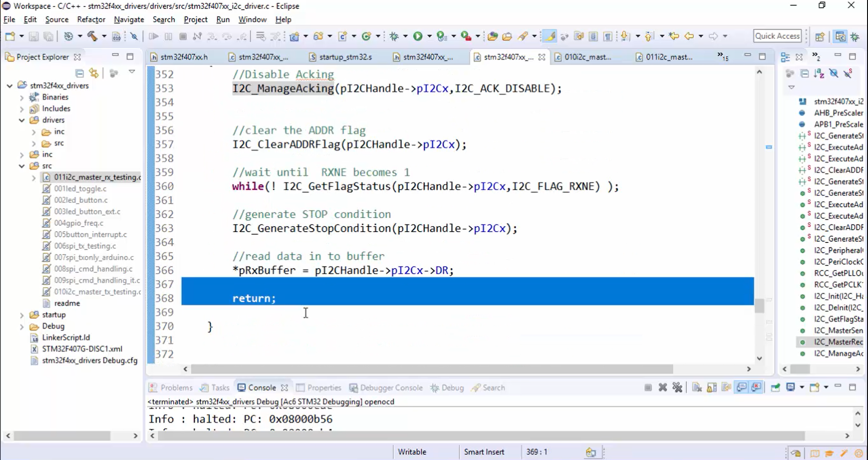Expand the startup folder
This screenshot has width=868, height=460.
(x=22, y=315)
